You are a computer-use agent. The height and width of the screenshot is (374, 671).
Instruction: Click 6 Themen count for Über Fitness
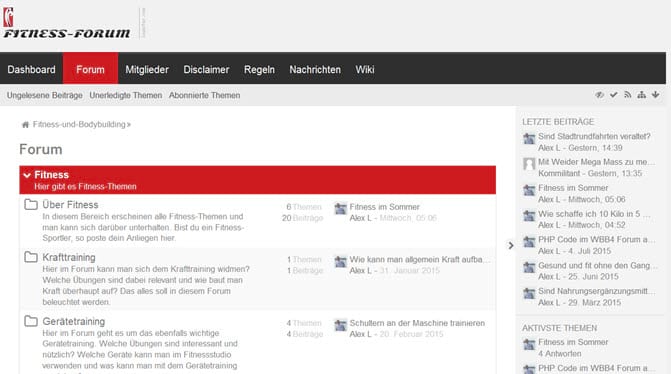pyautogui.click(x=304, y=207)
